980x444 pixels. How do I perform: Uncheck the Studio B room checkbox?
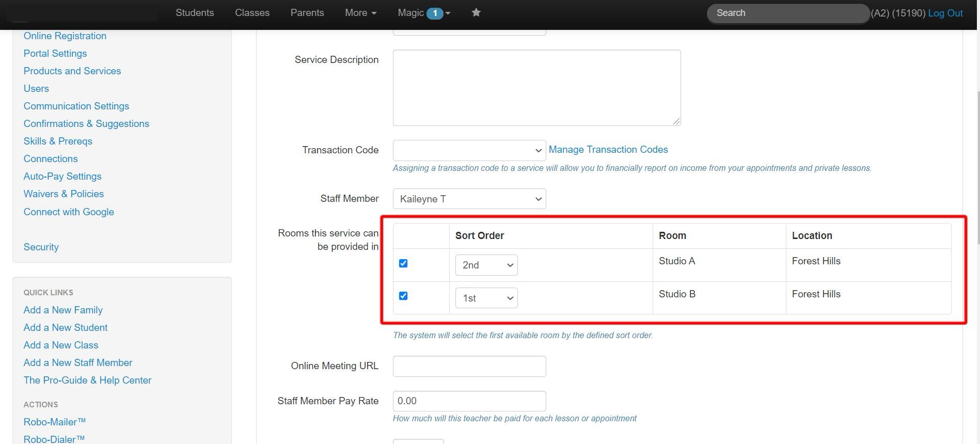click(403, 296)
